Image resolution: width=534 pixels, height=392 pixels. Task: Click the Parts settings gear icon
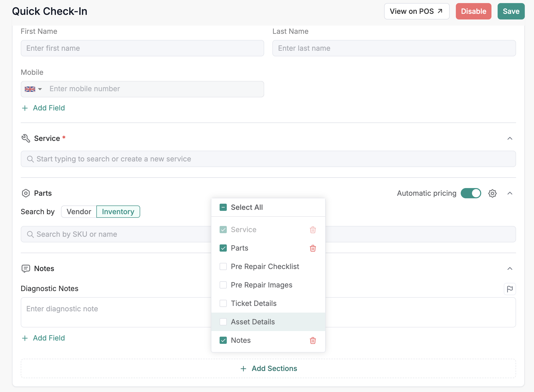coord(492,193)
